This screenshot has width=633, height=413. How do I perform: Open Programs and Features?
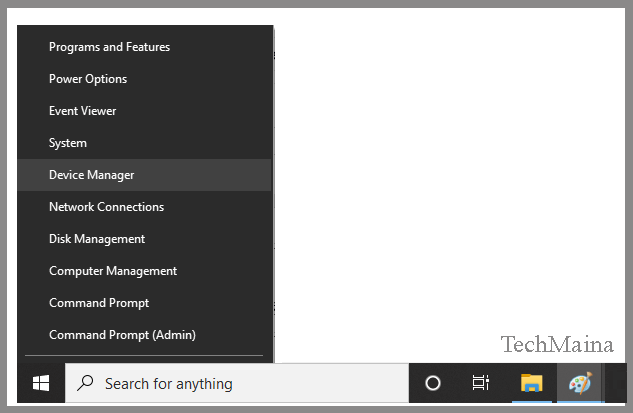pos(109,47)
